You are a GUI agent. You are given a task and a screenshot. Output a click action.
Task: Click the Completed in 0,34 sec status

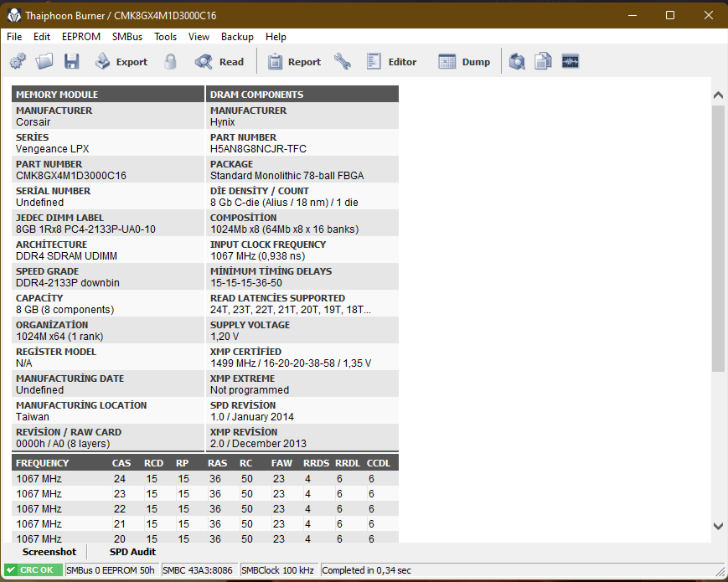366,570
